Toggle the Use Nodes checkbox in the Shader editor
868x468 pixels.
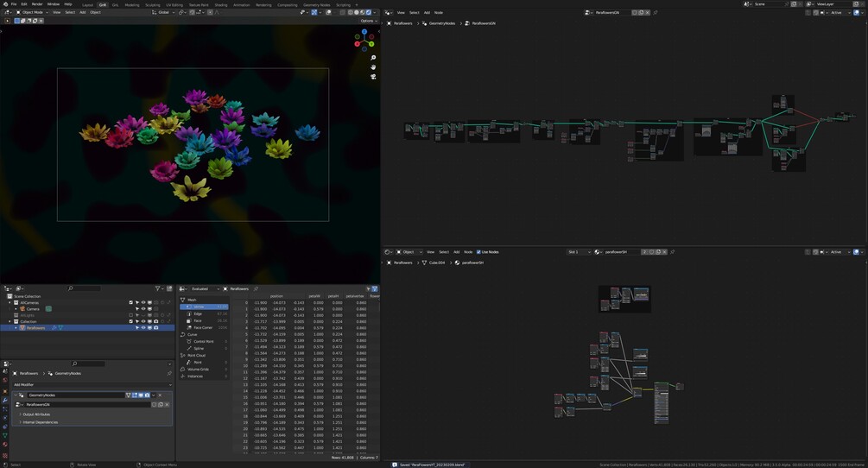click(478, 252)
